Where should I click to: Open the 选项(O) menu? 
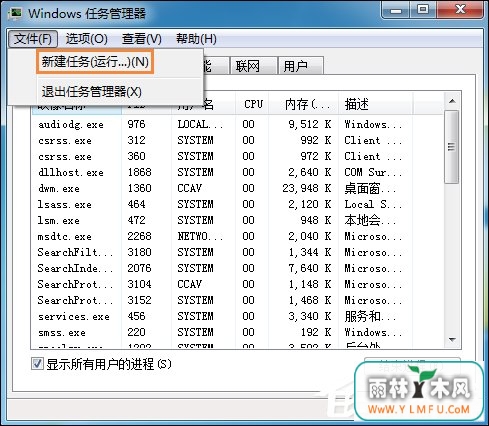(x=86, y=39)
